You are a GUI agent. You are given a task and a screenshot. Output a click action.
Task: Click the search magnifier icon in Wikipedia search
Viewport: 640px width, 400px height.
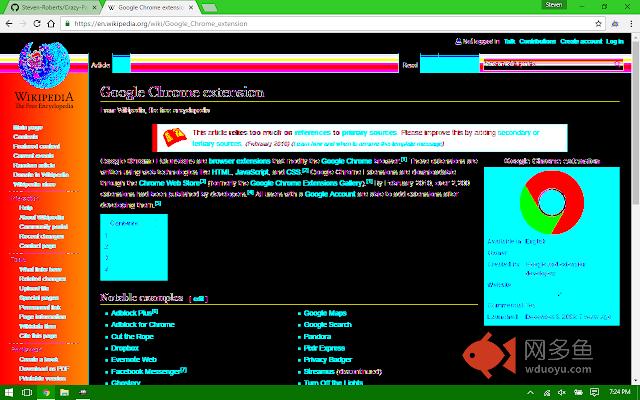[x=618, y=64]
